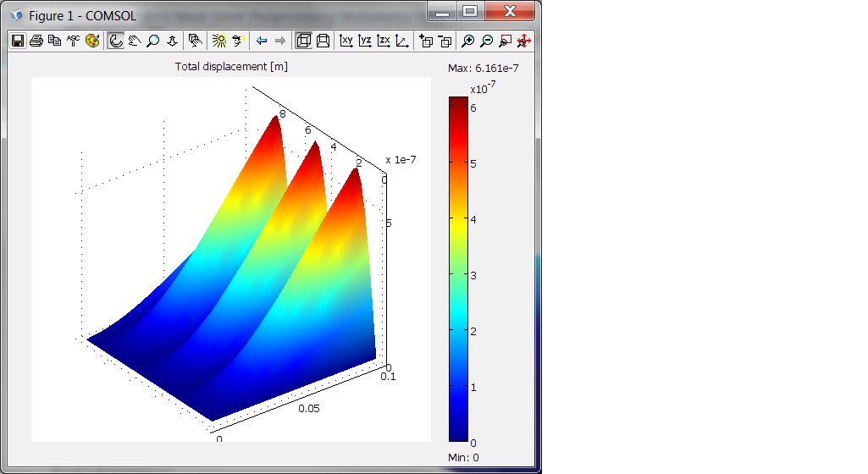The image size is (868, 474).
Task: Toggle the perspective projection cube
Action: click(323, 41)
